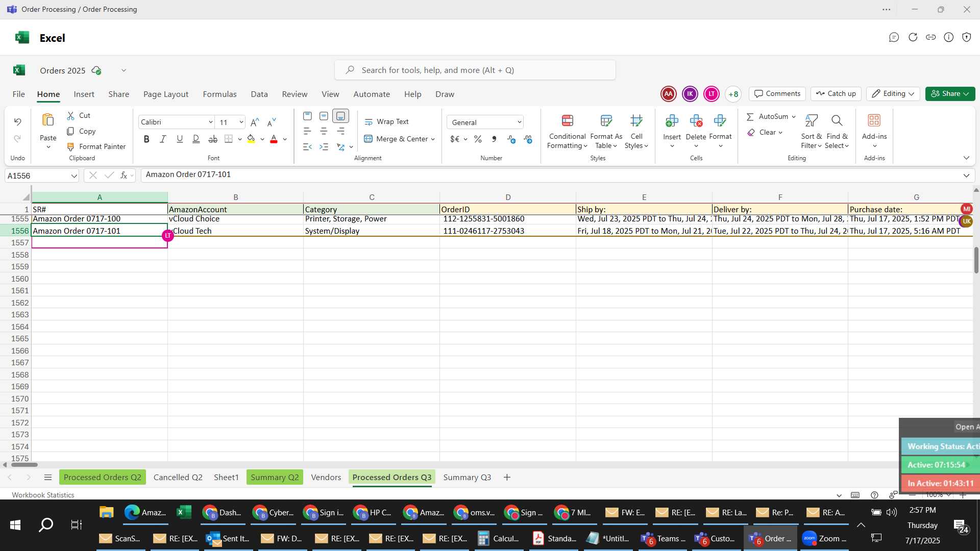Click the Cut scissors icon
Image resolution: width=980 pixels, height=551 pixels.
coord(71,116)
